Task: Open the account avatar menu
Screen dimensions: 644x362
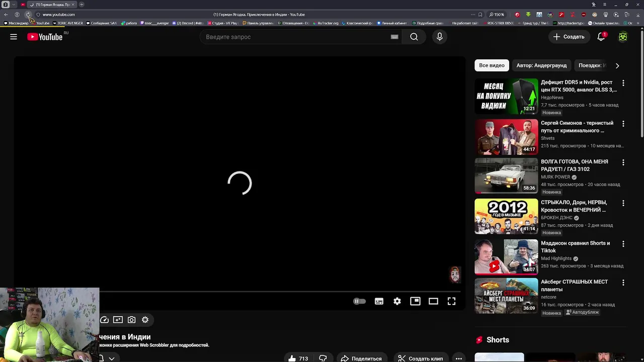Action: pyautogui.click(x=623, y=37)
